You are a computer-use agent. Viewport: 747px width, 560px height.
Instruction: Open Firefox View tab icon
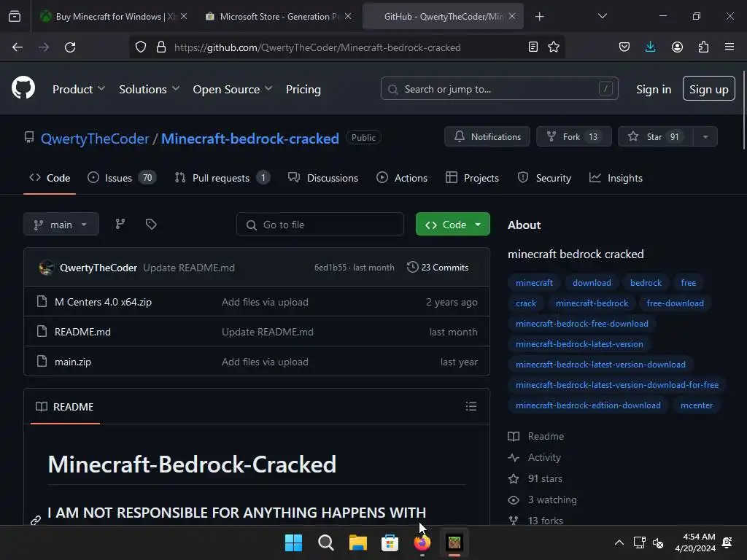(x=15, y=17)
